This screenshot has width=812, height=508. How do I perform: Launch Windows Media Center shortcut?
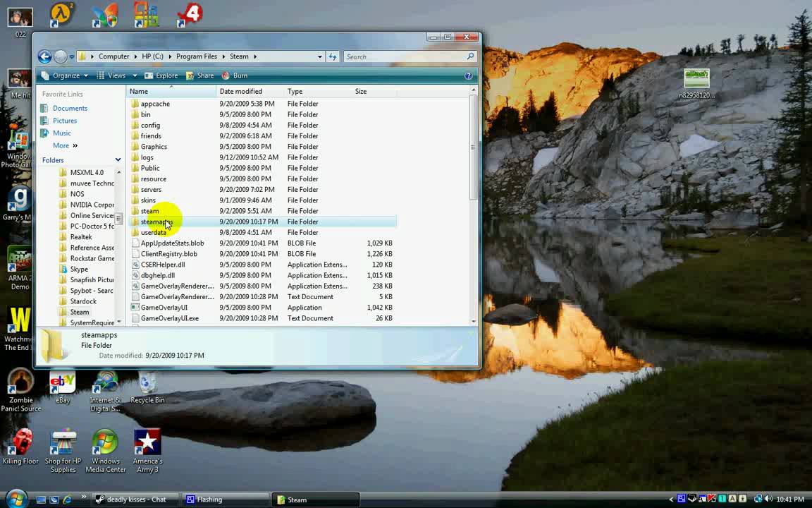coord(106,450)
